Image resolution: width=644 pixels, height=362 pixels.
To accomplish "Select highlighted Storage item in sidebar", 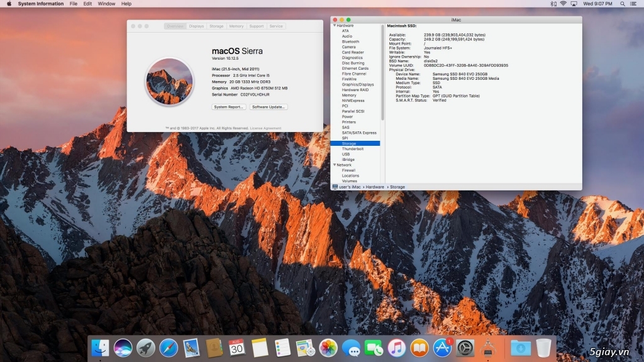I will click(355, 143).
